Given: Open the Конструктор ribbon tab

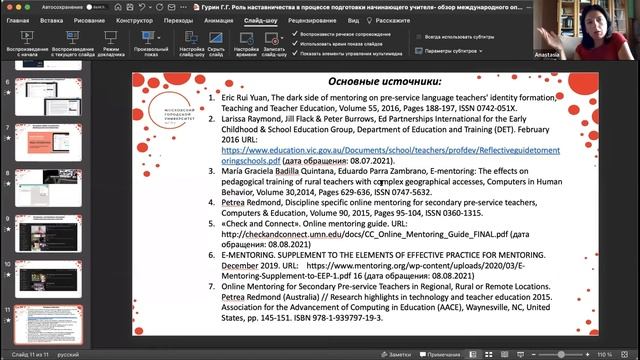Looking at the screenshot, I should point(134,20).
